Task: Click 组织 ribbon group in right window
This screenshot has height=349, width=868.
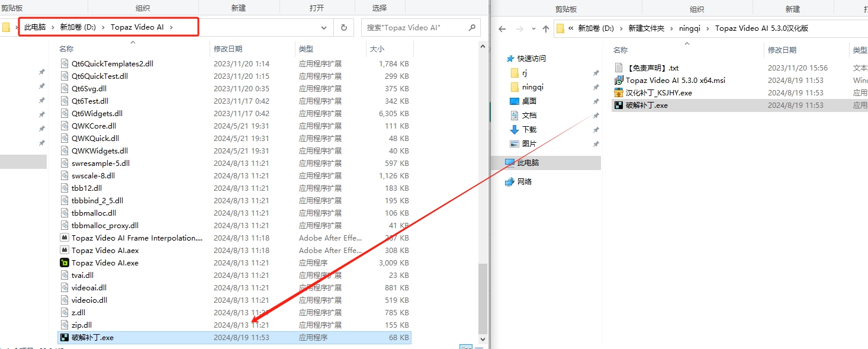Action: pos(697,9)
